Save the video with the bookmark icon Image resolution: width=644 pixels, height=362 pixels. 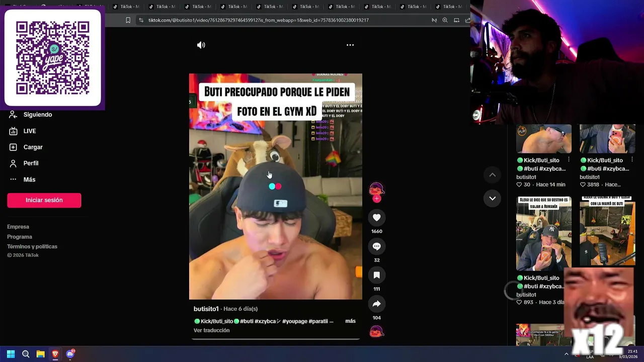pyautogui.click(x=376, y=275)
